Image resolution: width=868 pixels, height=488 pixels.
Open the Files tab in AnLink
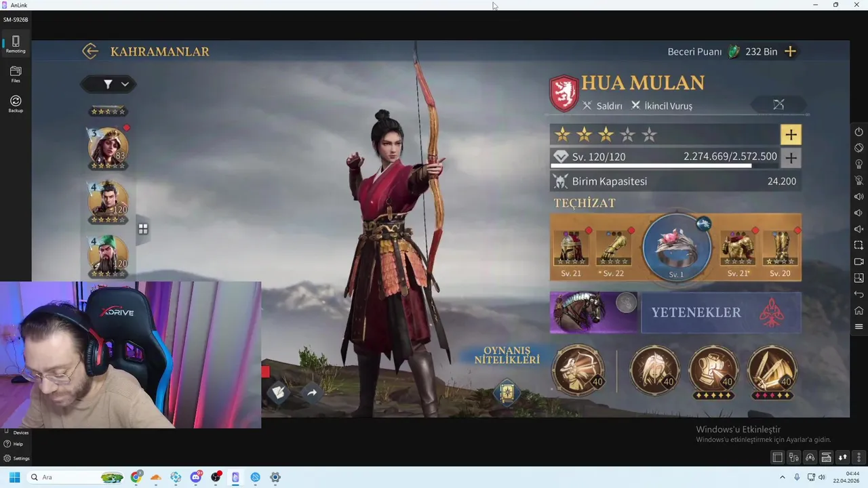pyautogui.click(x=16, y=75)
